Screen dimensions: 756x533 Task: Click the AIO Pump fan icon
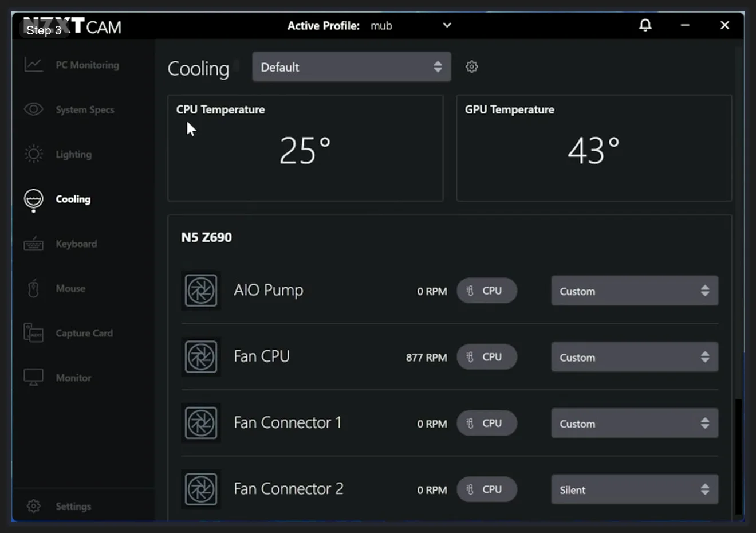click(x=201, y=291)
